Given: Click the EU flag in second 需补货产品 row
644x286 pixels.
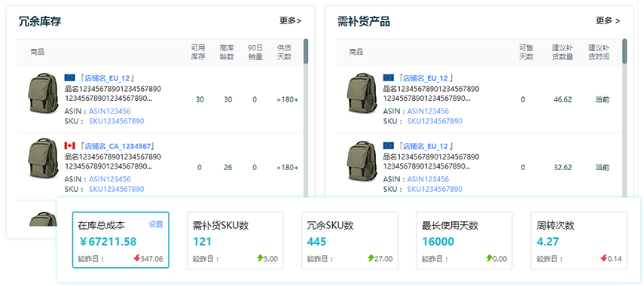Looking at the screenshot, I should click(x=389, y=146).
